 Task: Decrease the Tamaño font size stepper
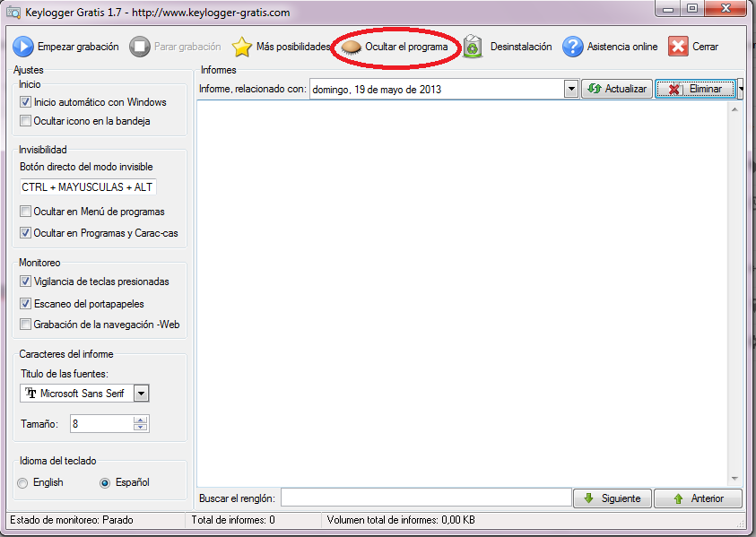[140, 428]
